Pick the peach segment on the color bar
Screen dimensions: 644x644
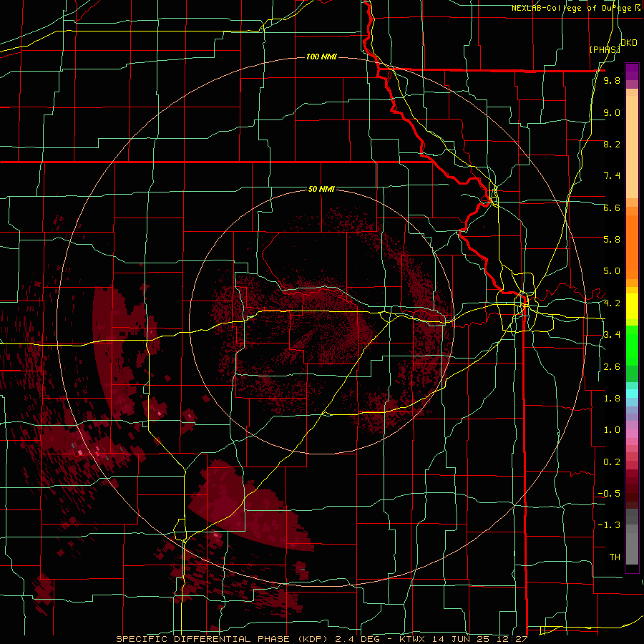pos(632,148)
